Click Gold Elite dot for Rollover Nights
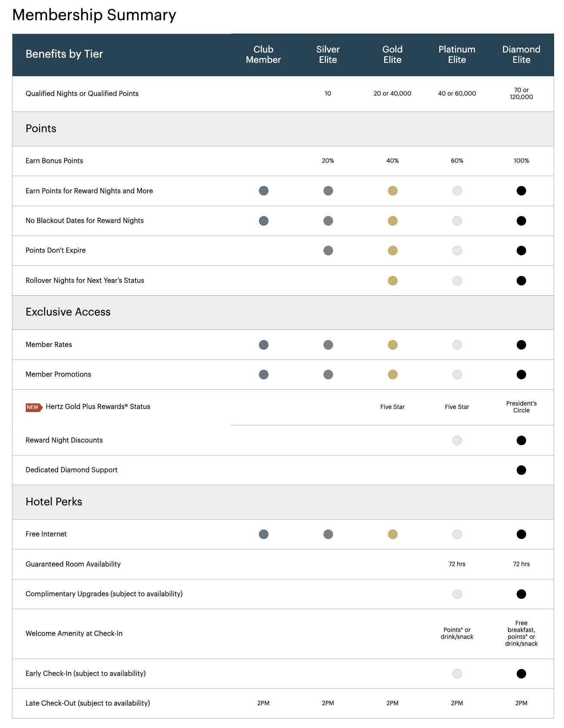 [393, 281]
